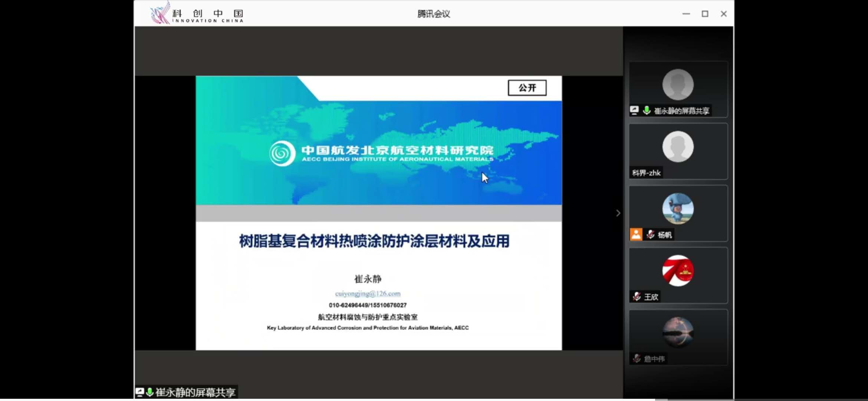Image resolution: width=868 pixels, height=401 pixels.
Task: Click the green microphone icon in 崔永静's tile
Action: point(647,110)
